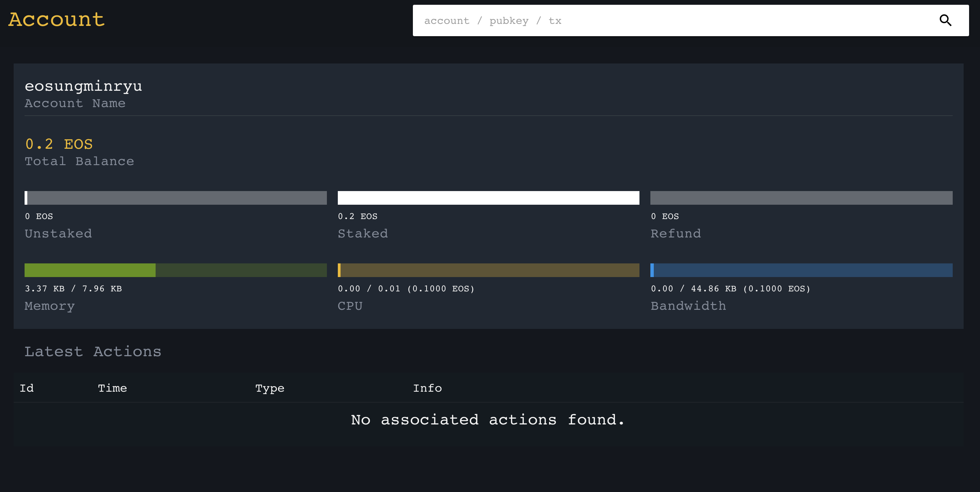Click the magnifier search icon
The image size is (980, 492).
946,20
